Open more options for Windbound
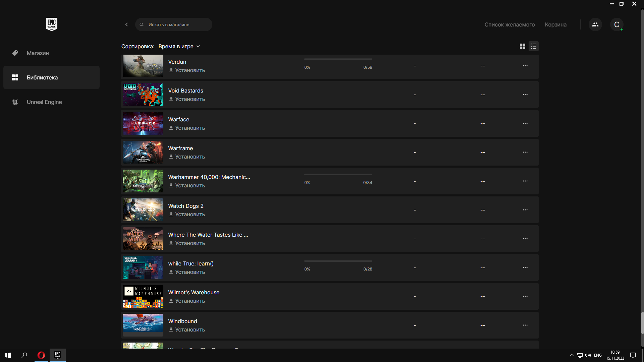The width and height of the screenshot is (644, 362). pyautogui.click(x=525, y=325)
